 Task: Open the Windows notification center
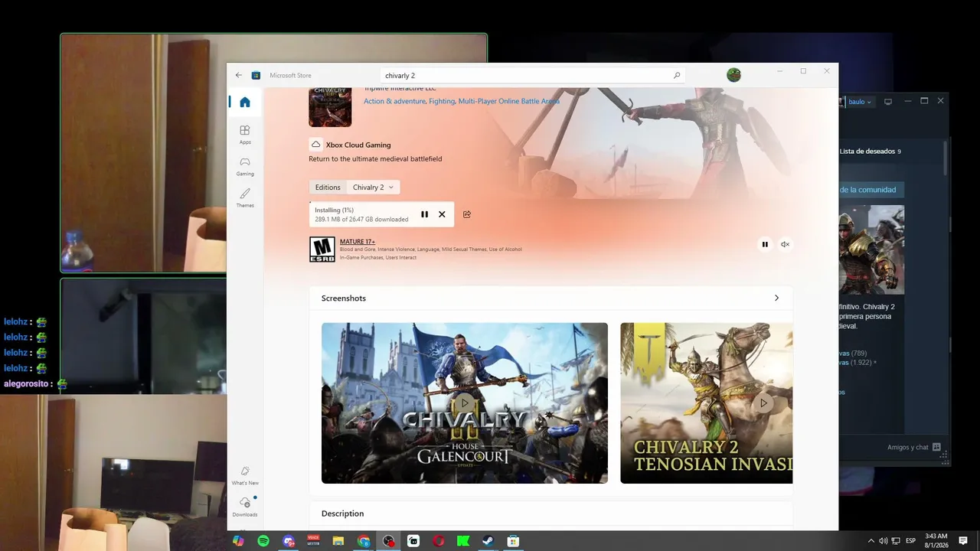pyautogui.click(x=963, y=541)
